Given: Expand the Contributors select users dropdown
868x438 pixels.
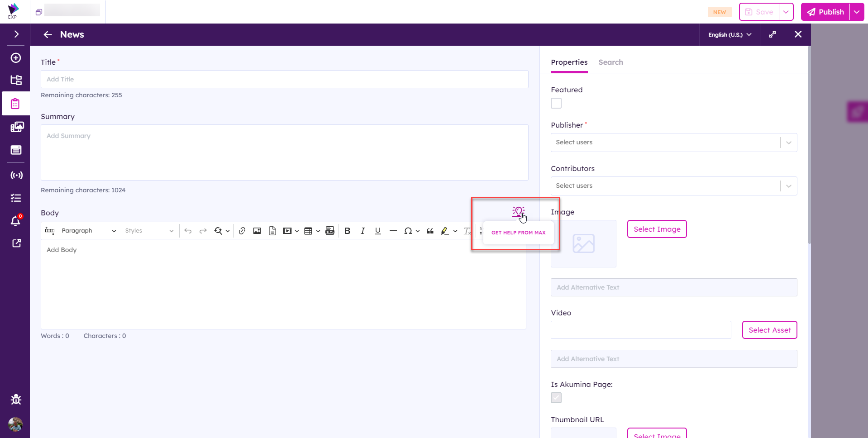Looking at the screenshot, I should click(x=673, y=186).
